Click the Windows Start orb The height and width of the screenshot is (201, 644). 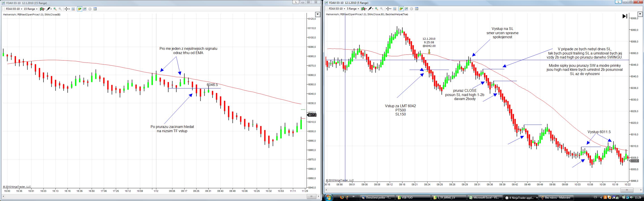click(328, 197)
